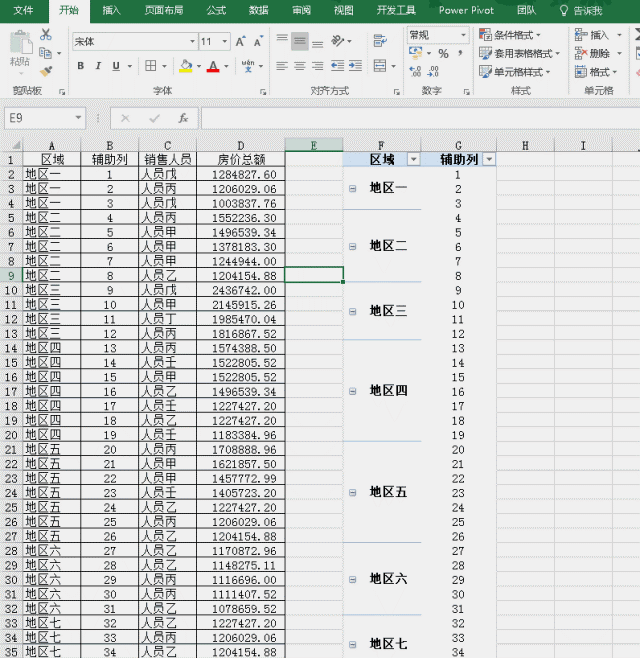Click the Format Painter brush icon
Viewport: 640px width, 658px height.
click(x=46, y=71)
